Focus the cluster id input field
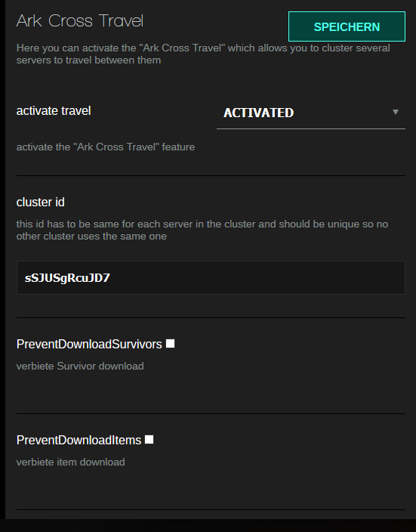416x532 pixels. 211,277
